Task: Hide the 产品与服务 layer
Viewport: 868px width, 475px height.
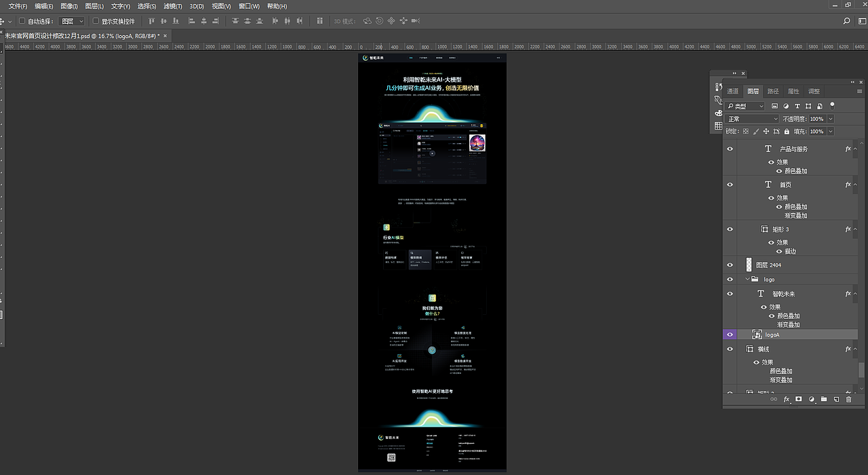Action: [x=730, y=149]
